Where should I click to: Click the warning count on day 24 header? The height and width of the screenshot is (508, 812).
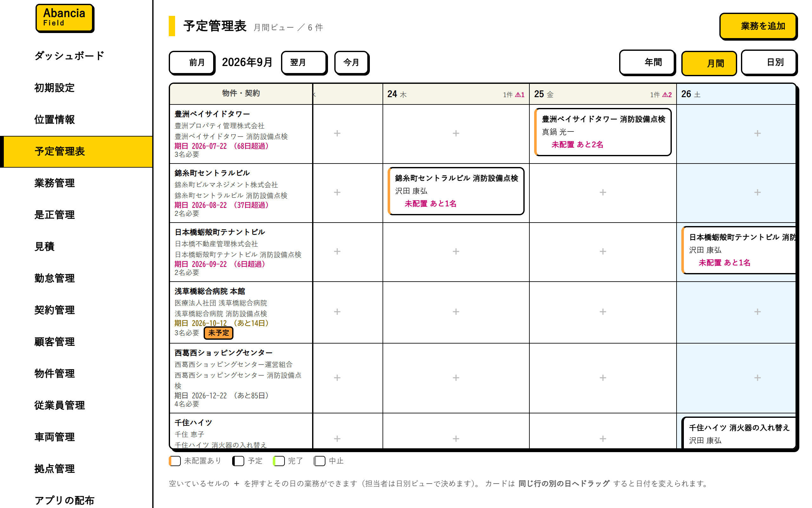pos(520,95)
